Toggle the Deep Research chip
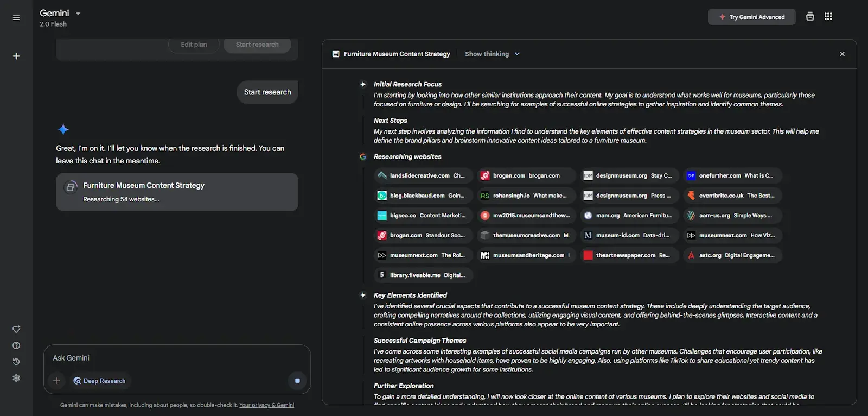The image size is (868, 416). pos(99,381)
